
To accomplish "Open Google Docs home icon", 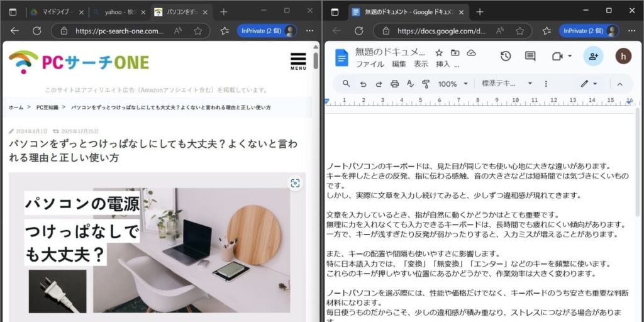I will tap(341, 57).
